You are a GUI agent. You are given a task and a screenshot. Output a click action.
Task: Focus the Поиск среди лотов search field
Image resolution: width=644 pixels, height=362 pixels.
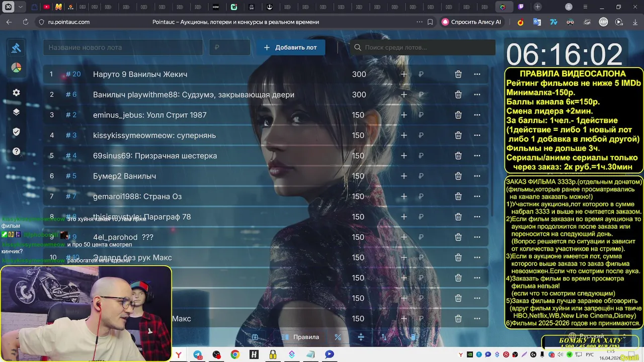423,47
